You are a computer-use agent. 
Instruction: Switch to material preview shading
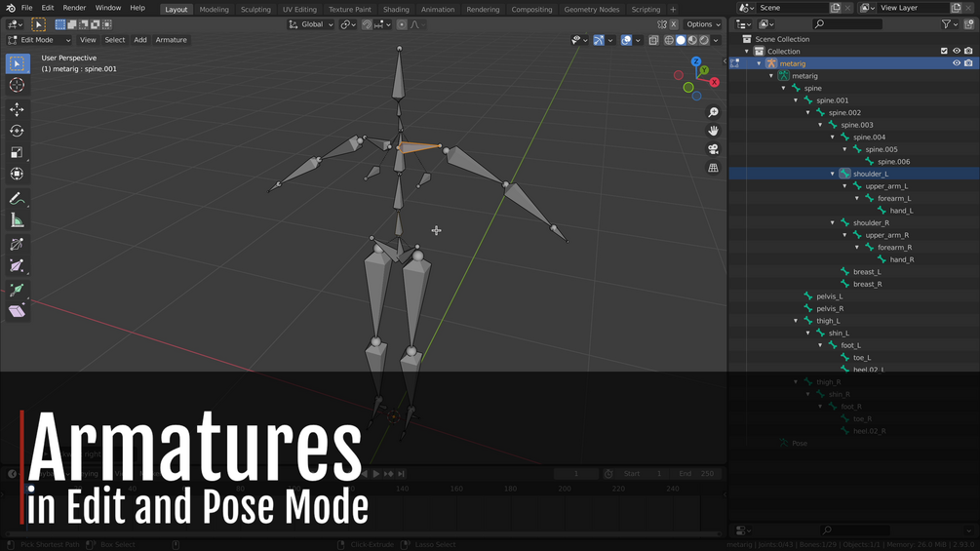tap(692, 40)
